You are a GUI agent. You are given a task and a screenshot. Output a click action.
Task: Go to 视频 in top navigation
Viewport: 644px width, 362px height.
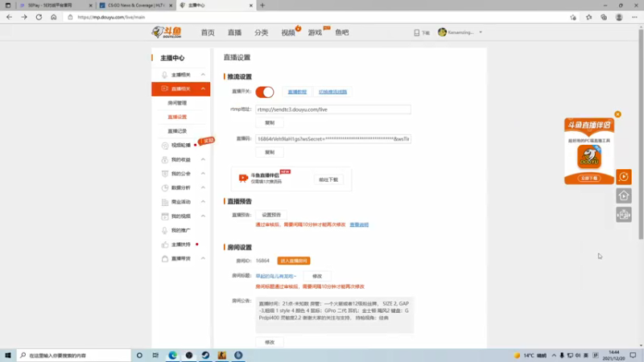tap(288, 32)
